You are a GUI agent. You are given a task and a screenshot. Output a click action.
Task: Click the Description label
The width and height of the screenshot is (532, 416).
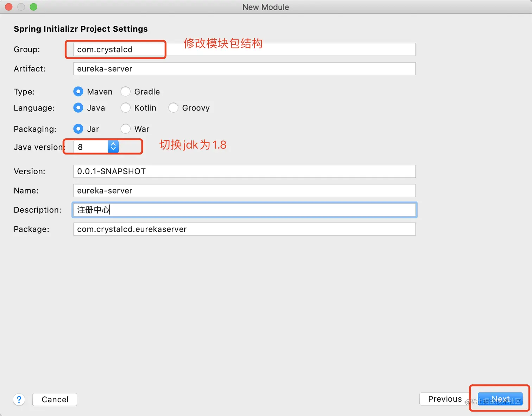tap(37, 210)
